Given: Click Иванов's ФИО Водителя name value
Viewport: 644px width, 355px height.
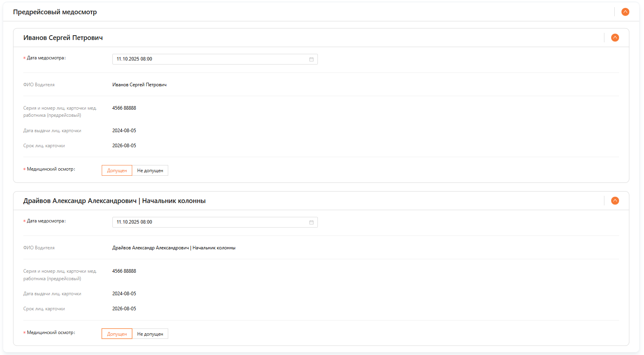Looking at the screenshot, I should (x=139, y=85).
